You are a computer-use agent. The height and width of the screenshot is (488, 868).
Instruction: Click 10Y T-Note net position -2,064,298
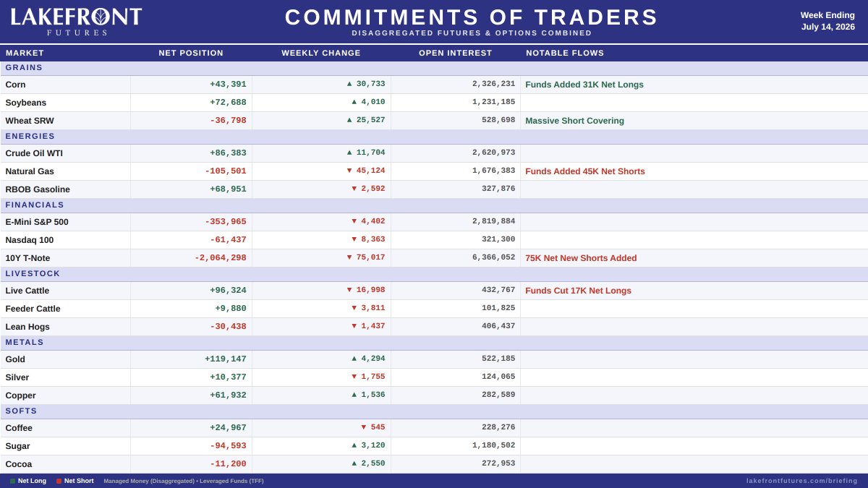tap(221, 258)
